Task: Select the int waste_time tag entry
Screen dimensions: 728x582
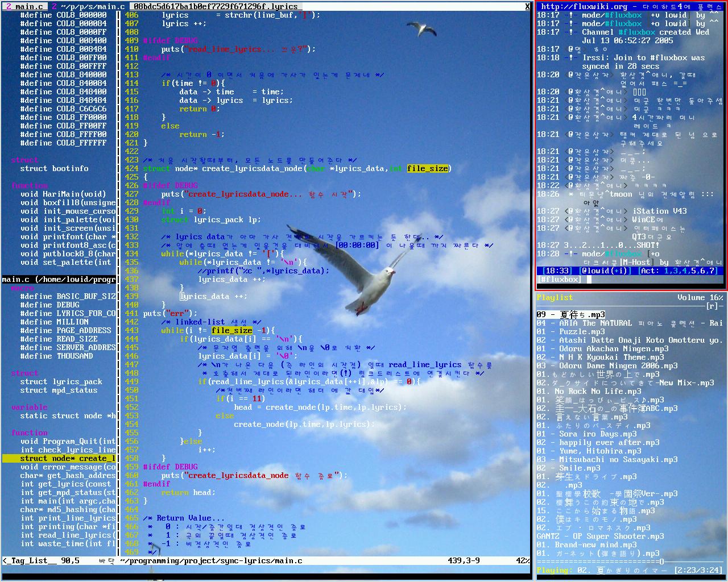Action: 68,543
